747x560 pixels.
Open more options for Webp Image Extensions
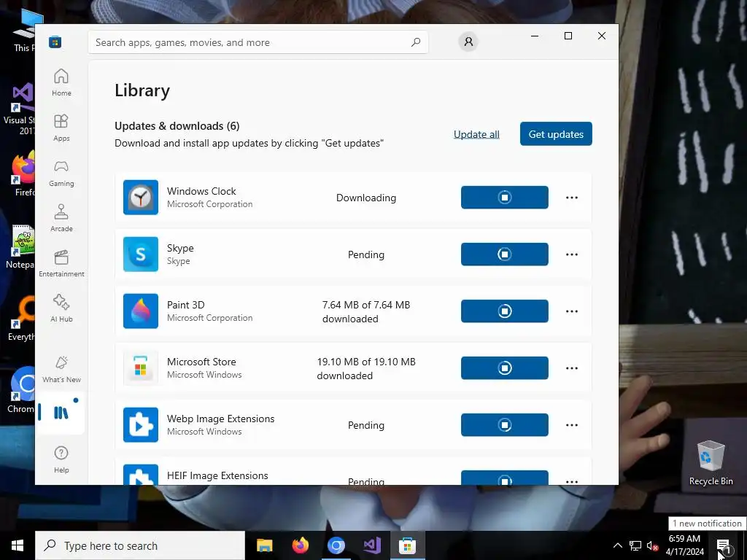pyautogui.click(x=572, y=425)
